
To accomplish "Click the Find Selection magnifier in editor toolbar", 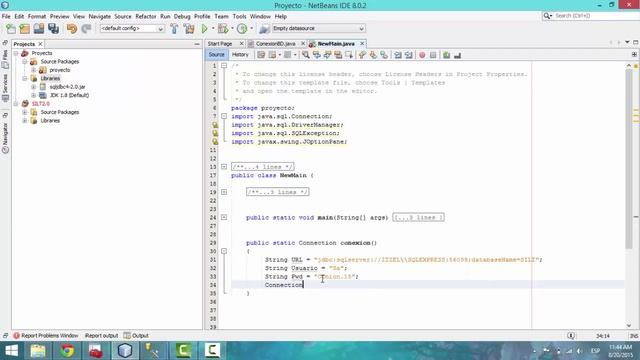I will [x=305, y=55].
